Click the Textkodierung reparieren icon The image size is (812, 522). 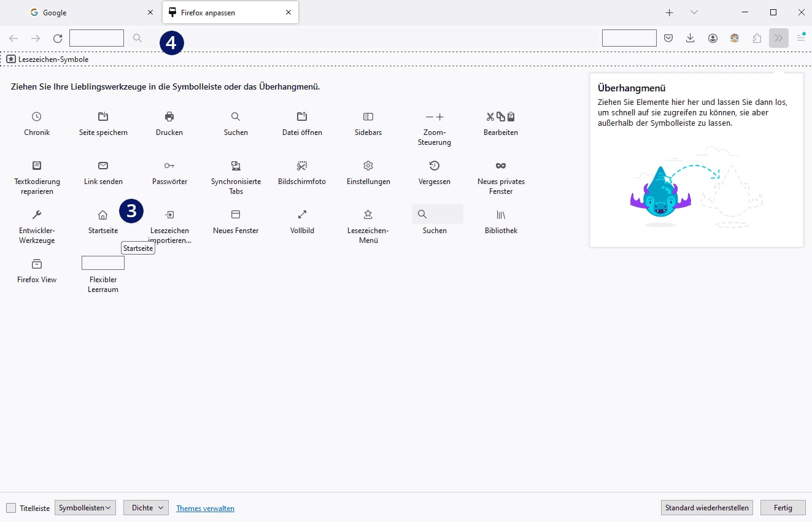pos(37,166)
